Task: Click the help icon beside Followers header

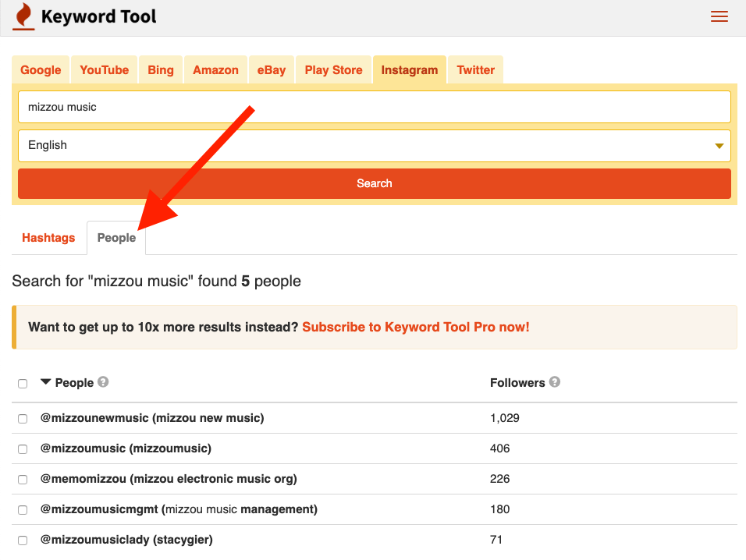Action: coord(554,382)
